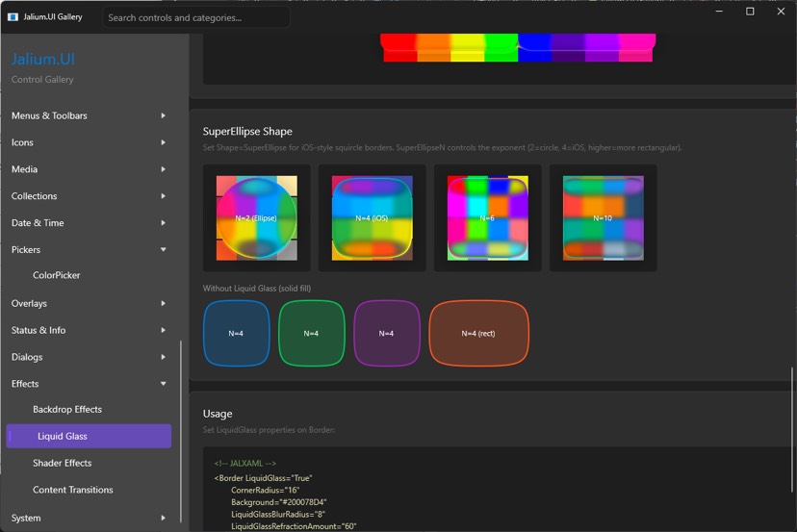The width and height of the screenshot is (797, 532).
Task: Click the SuperEllipse Shape heading
Action: tap(247, 131)
